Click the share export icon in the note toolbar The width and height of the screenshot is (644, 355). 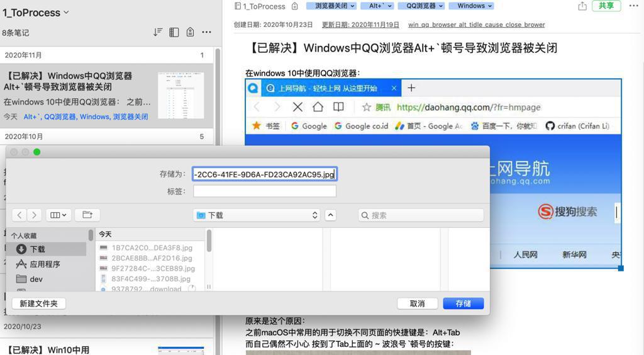[582, 6]
